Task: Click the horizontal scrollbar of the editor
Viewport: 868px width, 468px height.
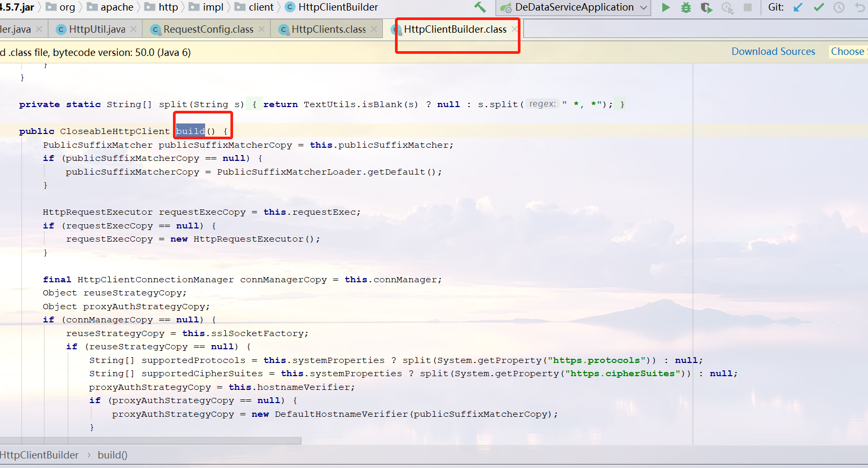Action: [x=150, y=441]
